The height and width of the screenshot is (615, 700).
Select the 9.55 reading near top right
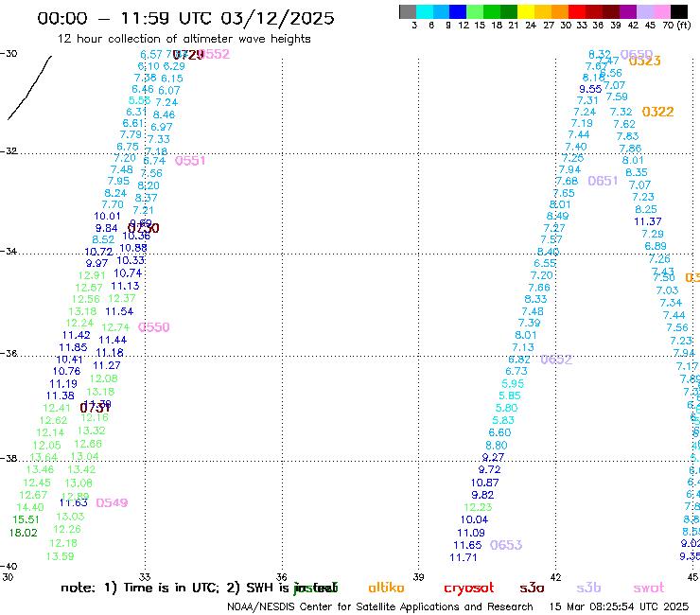point(590,89)
